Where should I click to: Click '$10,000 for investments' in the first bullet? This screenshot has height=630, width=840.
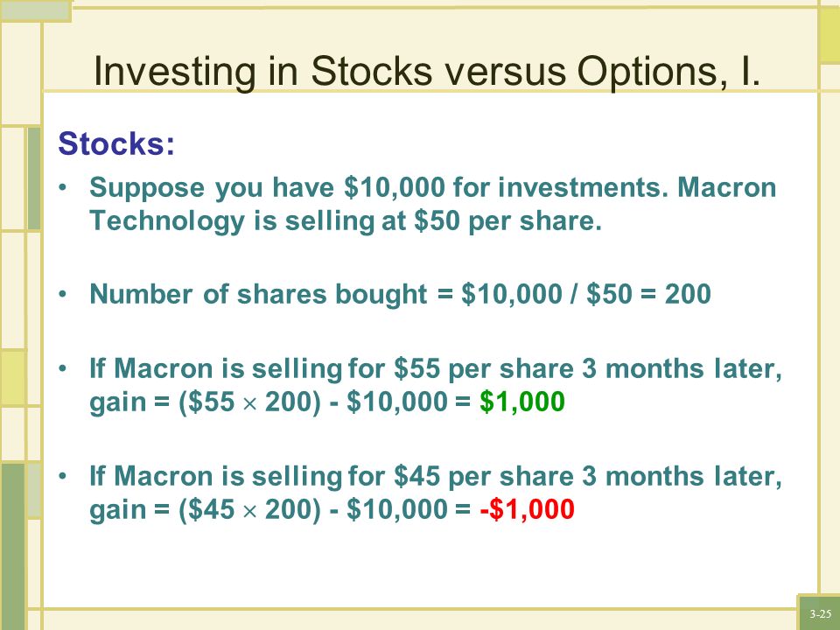[506, 187]
